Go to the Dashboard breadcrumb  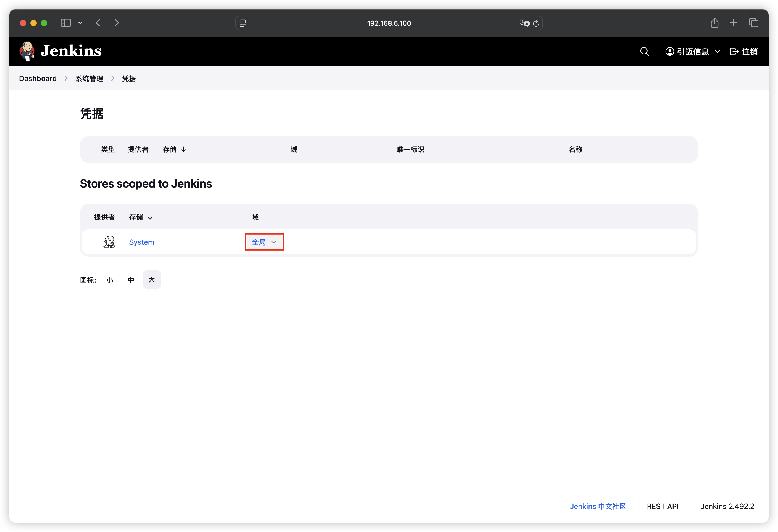pyautogui.click(x=38, y=78)
